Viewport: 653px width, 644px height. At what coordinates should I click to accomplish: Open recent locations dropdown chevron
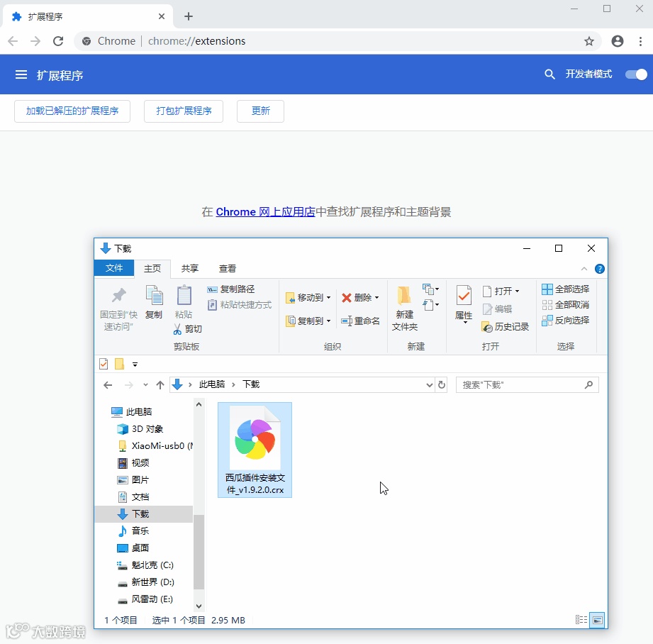pos(145,385)
